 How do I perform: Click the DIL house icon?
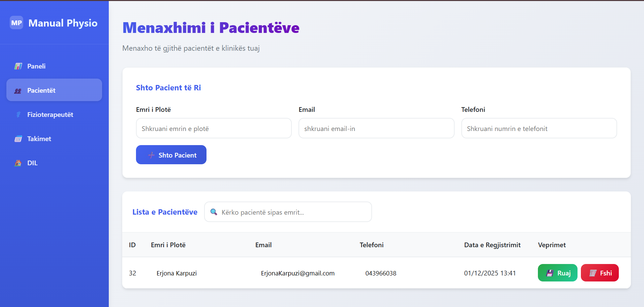pos(18,163)
